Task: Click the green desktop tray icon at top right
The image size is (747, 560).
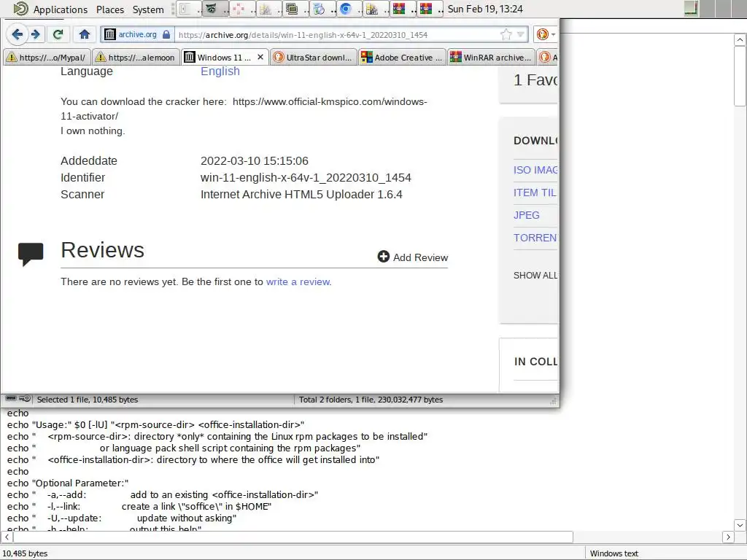Action: 692,9
